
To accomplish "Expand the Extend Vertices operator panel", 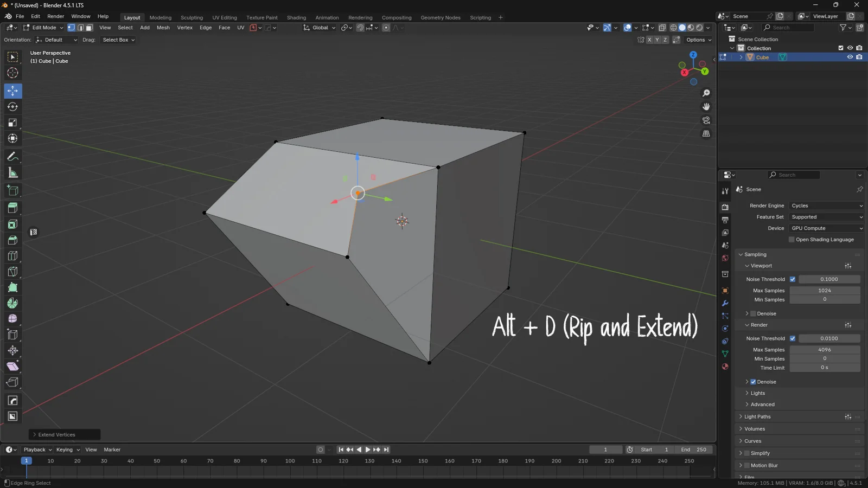I will (65, 435).
